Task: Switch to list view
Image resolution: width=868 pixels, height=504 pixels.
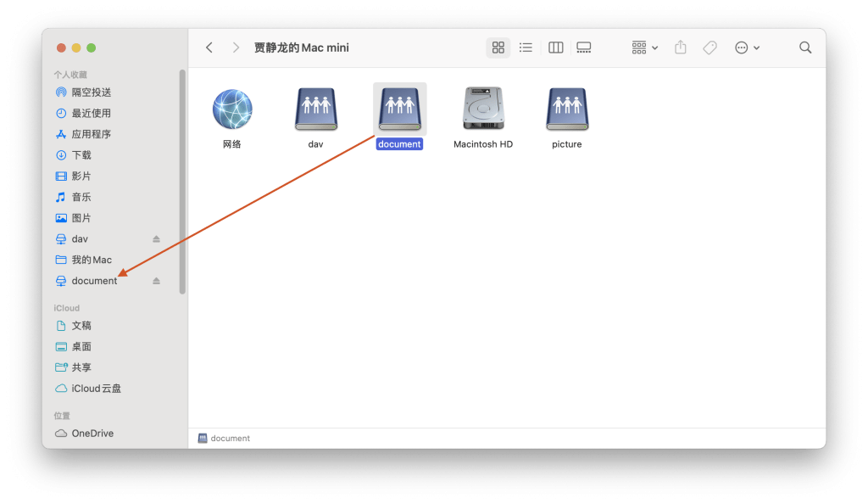Action: (x=526, y=48)
